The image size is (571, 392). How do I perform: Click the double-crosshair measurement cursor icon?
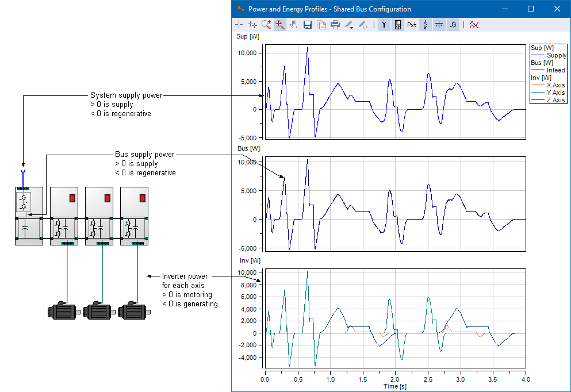(252, 25)
